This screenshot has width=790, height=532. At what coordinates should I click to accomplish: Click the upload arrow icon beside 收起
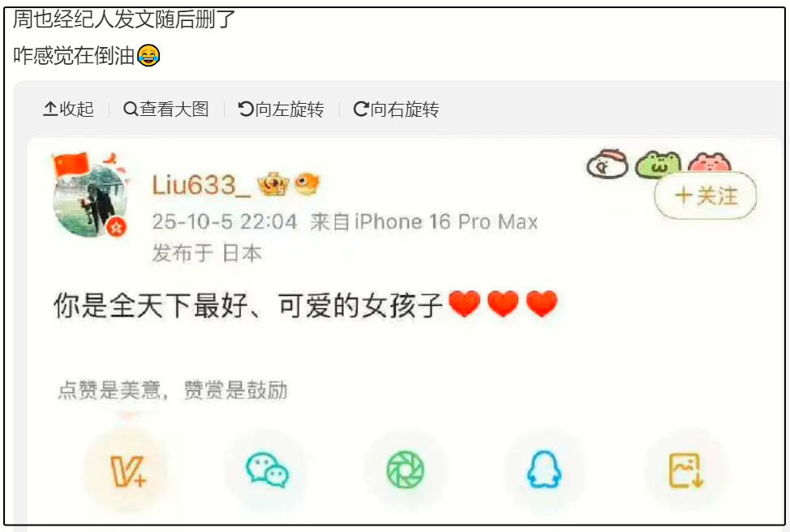pyautogui.click(x=49, y=109)
